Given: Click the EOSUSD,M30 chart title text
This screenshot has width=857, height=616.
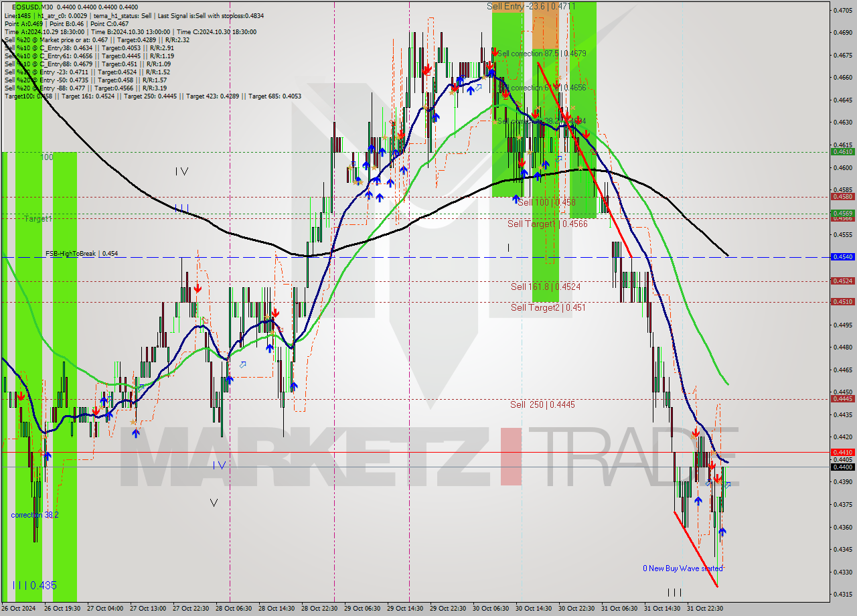Looking at the screenshot, I should tap(33, 6).
